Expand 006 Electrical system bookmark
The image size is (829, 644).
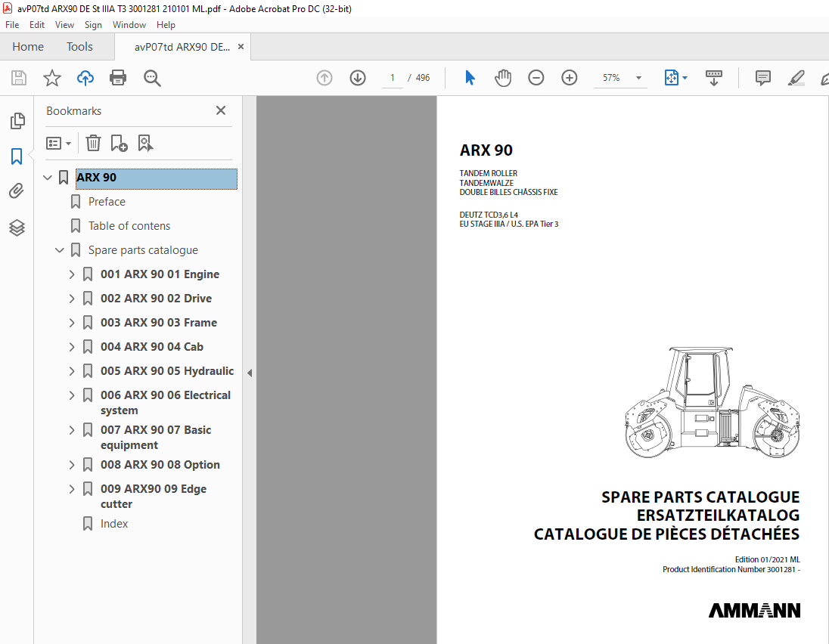click(72, 396)
